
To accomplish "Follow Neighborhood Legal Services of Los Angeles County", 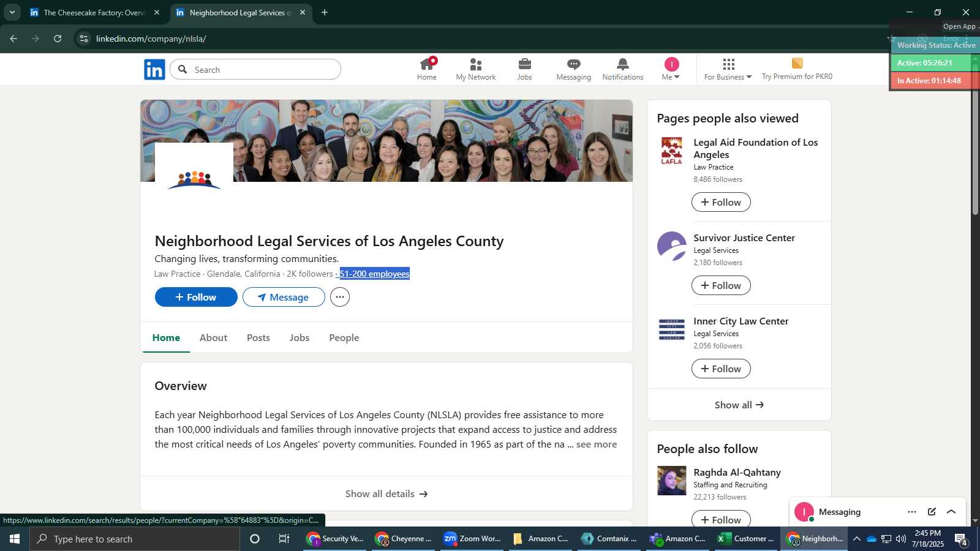I will click(x=196, y=297).
